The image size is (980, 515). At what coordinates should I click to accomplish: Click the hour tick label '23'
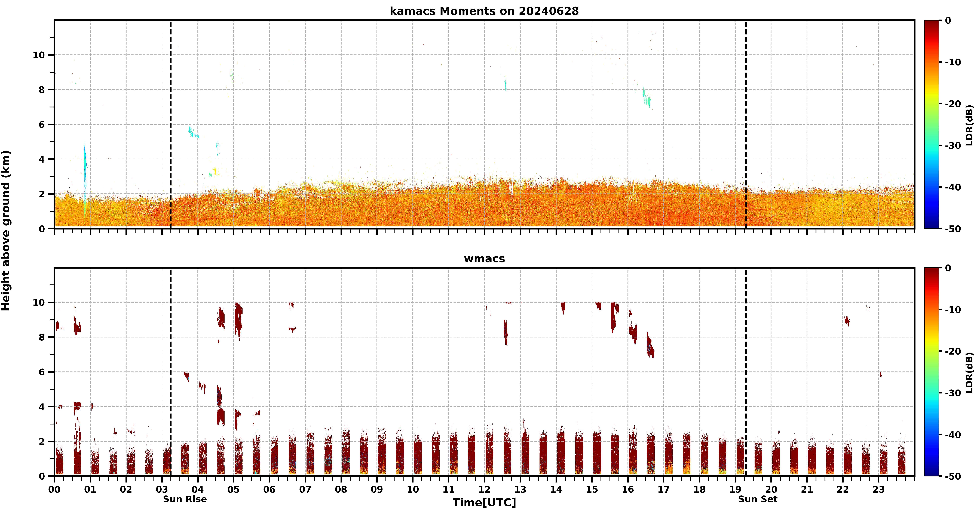tap(879, 489)
